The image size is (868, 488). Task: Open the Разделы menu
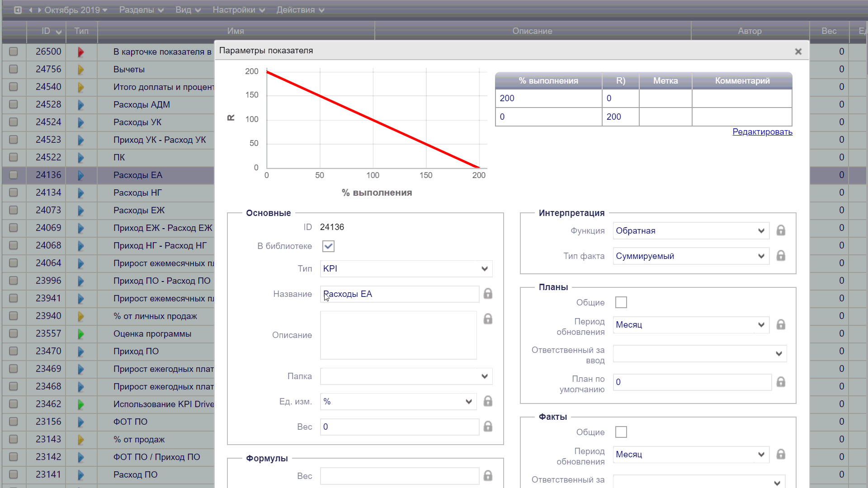141,10
